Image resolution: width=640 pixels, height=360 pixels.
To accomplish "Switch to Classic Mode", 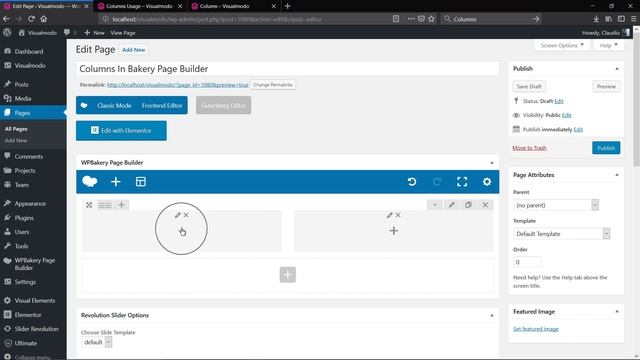I will coord(114,105).
